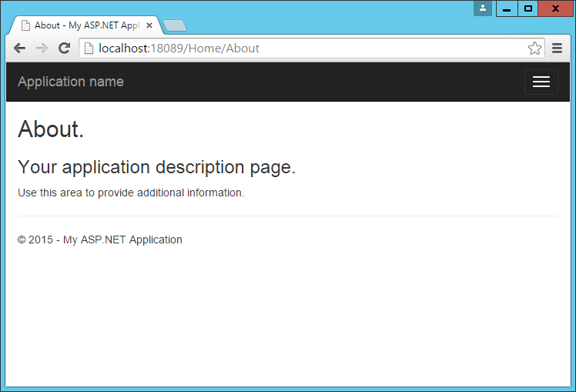Click the 2015 copyright footer text
Image resolution: width=576 pixels, height=392 pixels.
pyautogui.click(x=100, y=240)
